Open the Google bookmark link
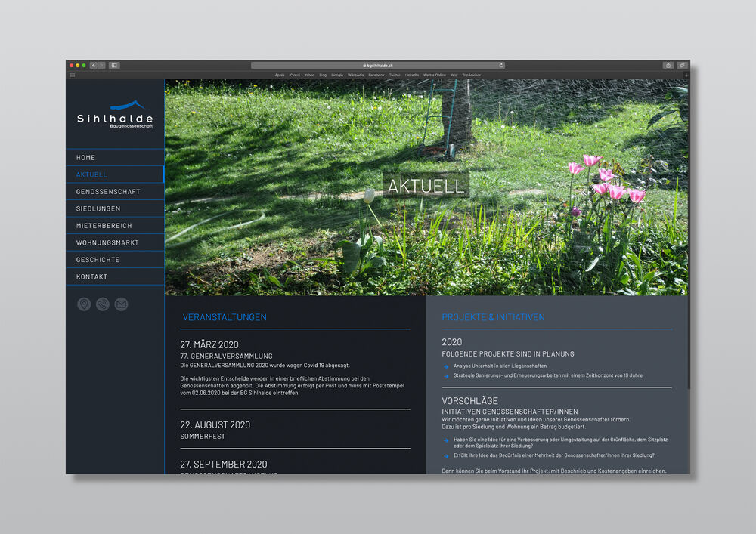This screenshot has width=756, height=534. pyautogui.click(x=337, y=75)
